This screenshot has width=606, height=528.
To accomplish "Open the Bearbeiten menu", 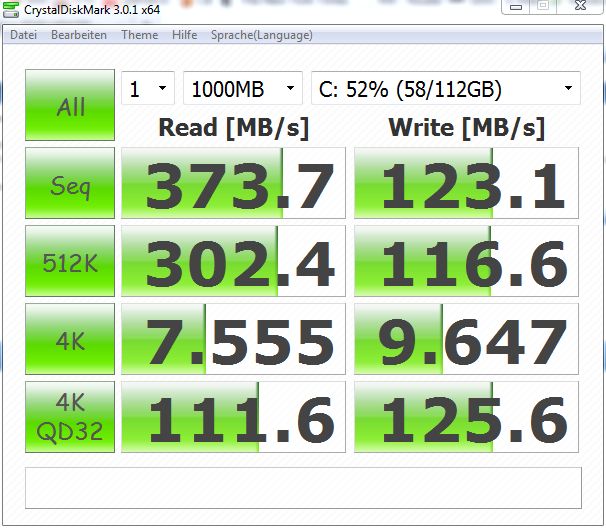I will [79, 35].
